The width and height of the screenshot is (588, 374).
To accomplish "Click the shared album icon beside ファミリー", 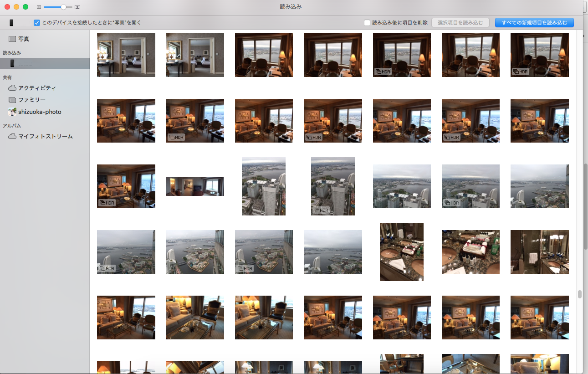I will (12, 100).
